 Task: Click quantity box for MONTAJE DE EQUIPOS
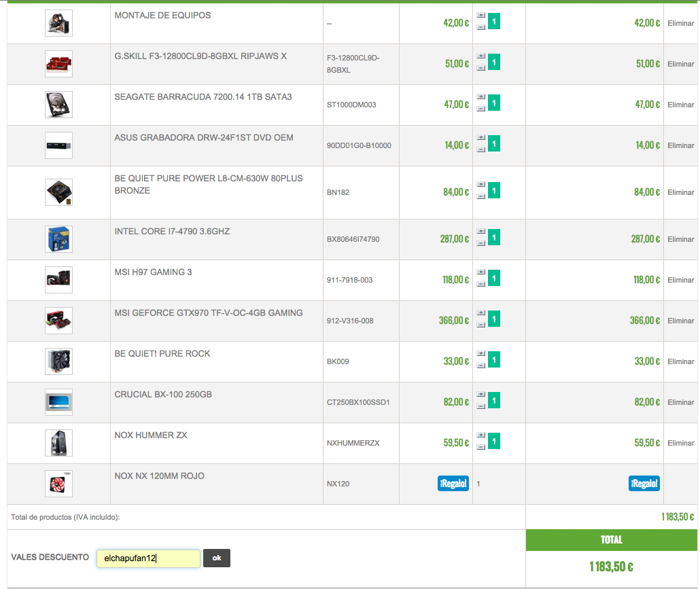(x=494, y=22)
